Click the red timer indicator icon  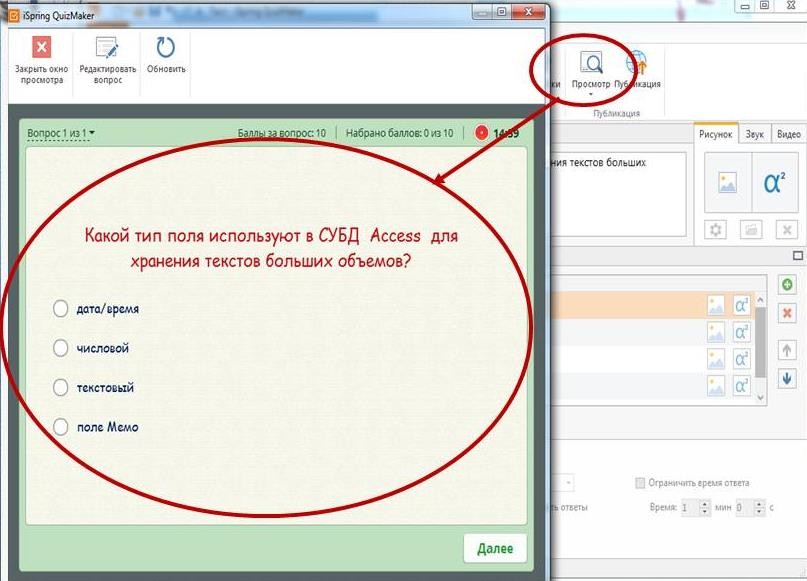(481, 133)
